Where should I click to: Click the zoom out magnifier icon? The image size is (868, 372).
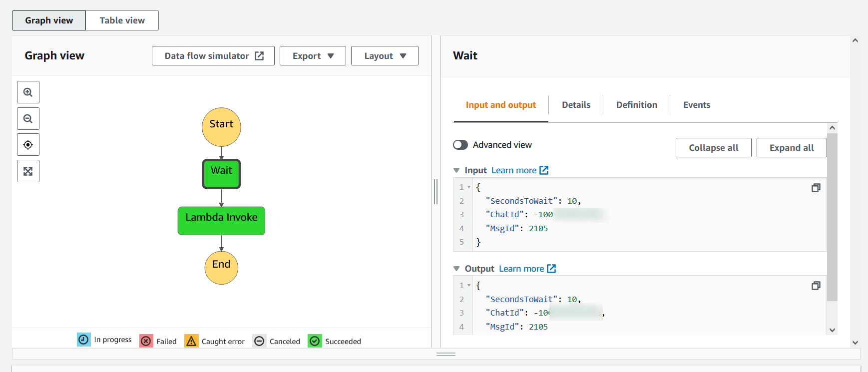[x=28, y=119]
